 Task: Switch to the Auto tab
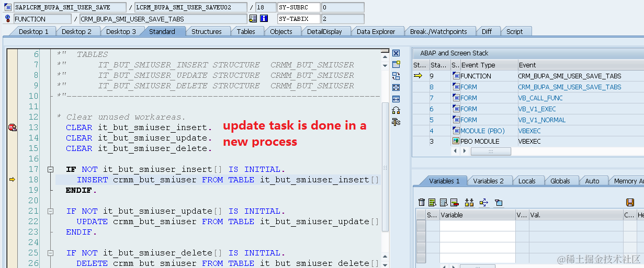[592, 181]
